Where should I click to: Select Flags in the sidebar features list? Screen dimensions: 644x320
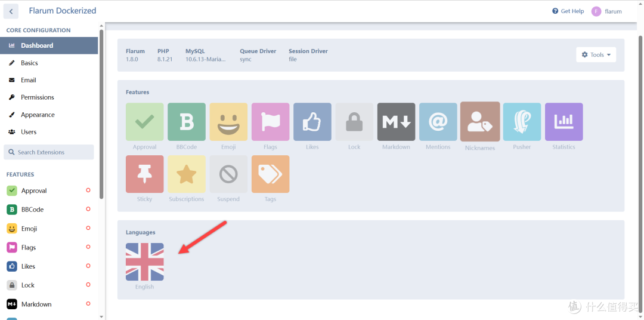pos(49,248)
